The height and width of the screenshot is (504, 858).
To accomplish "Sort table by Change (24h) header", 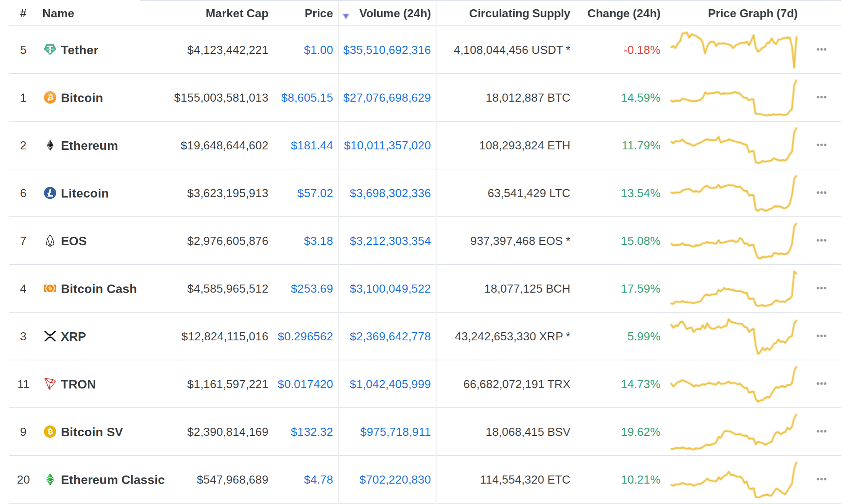I will [x=624, y=13].
